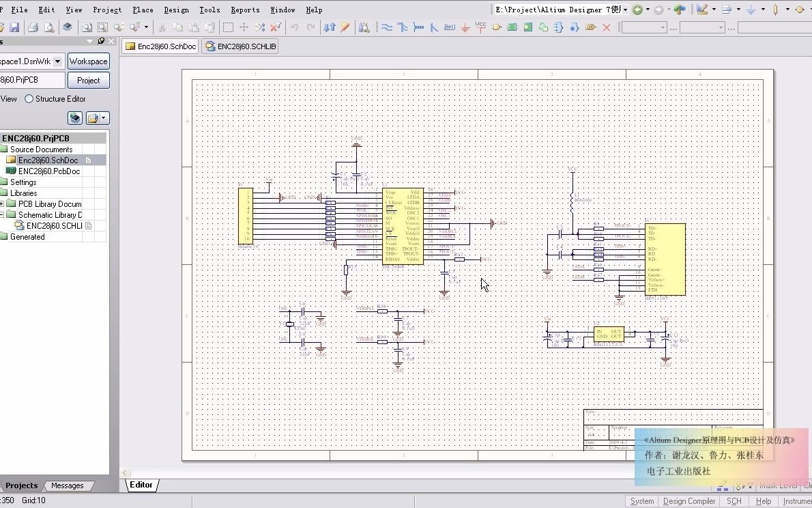The image size is (812, 508).
Task: Click the Workspace button
Action: coord(88,61)
